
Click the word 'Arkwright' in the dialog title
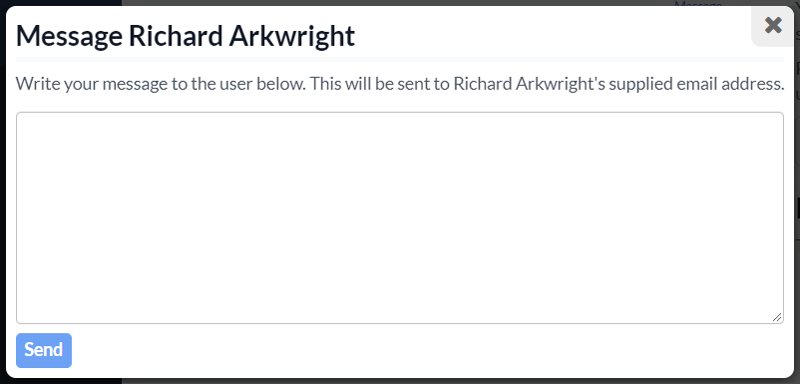[292, 36]
